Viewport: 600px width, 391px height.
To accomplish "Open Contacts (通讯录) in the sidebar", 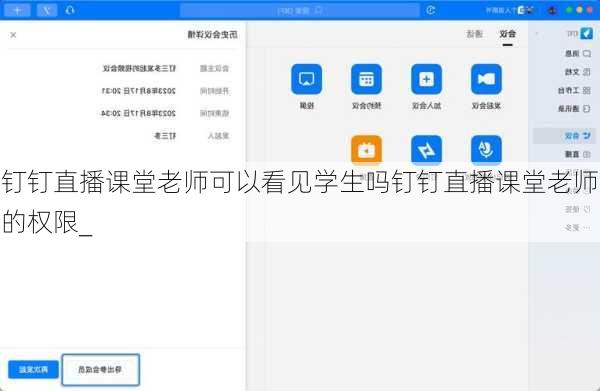I will tap(574, 109).
